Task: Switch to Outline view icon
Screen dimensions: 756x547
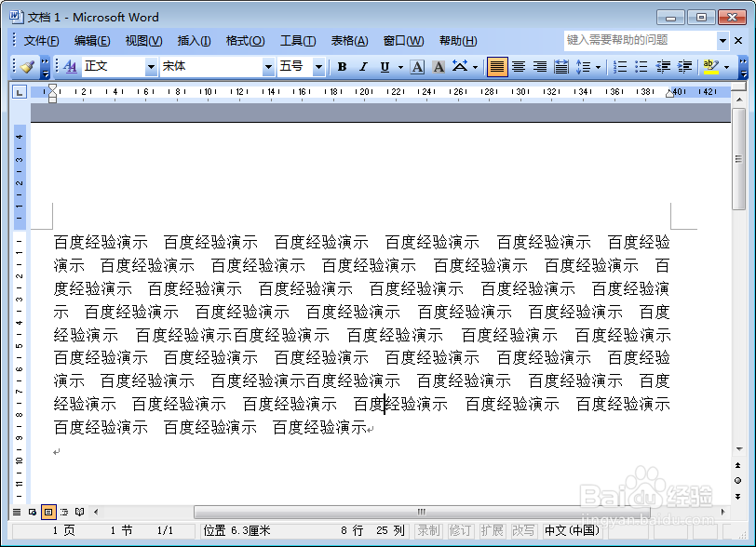Action: (x=64, y=512)
